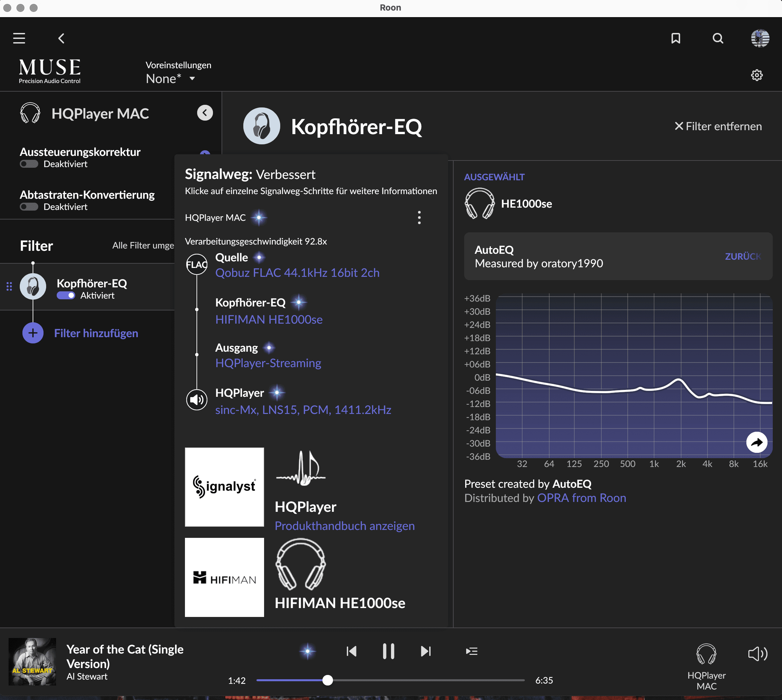Open OPRA from Roon link

tap(582, 498)
